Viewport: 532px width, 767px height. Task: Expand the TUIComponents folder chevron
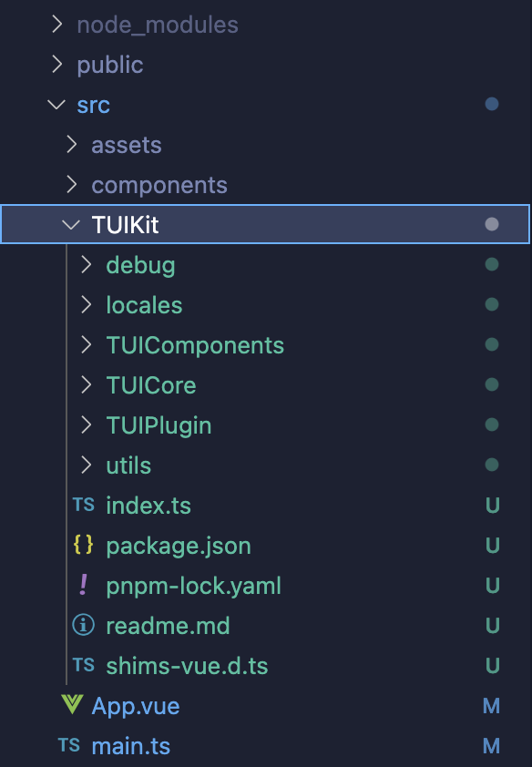(86, 345)
